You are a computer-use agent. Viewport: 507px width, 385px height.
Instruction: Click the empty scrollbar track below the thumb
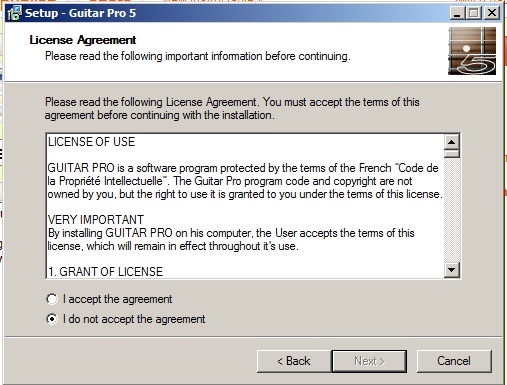click(x=452, y=210)
